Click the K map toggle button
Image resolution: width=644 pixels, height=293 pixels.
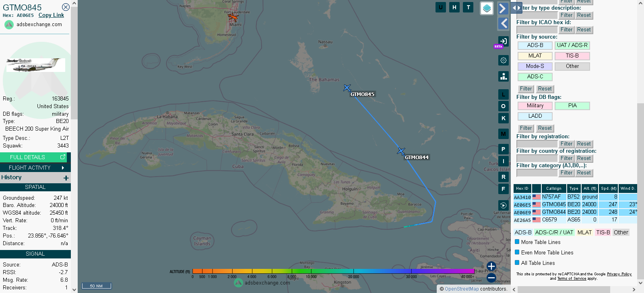(x=503, y=118)
